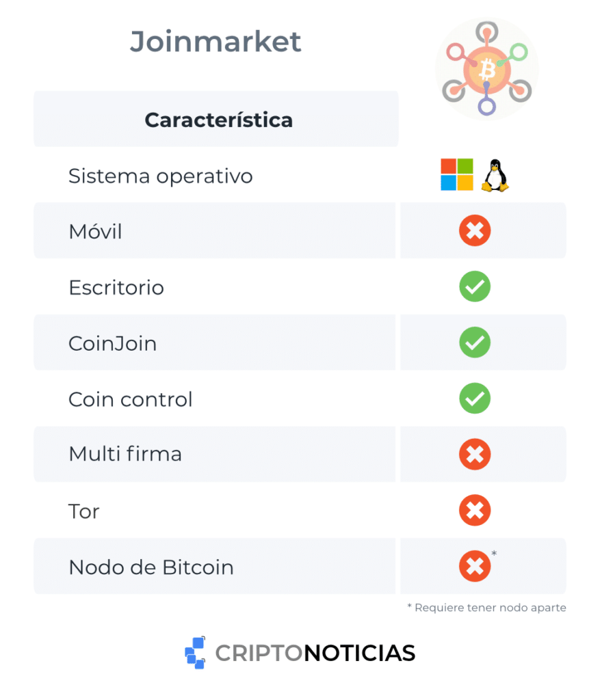This screenshot has height=700, width=600.
Task: Click the Sistema operativo row label
Action: (161, 176)
